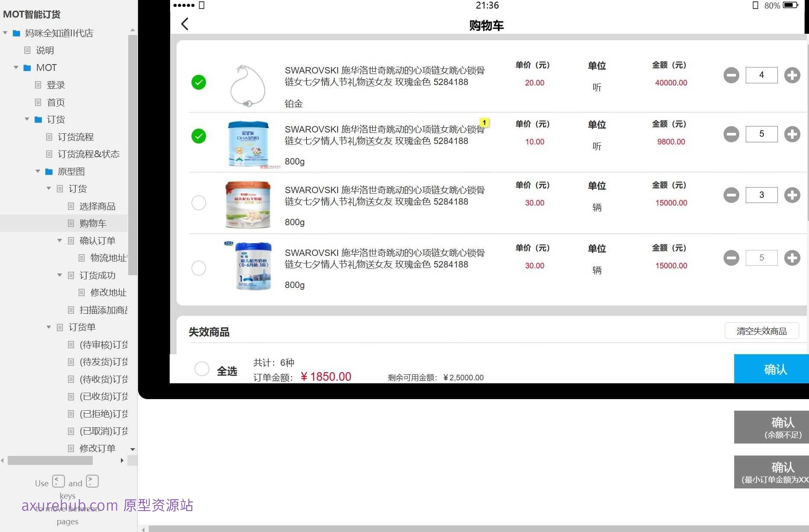Viewport: 809px width, 532px height.
Task: Uncheck the 铂金 necklace item selection
Action: [199, 82]
